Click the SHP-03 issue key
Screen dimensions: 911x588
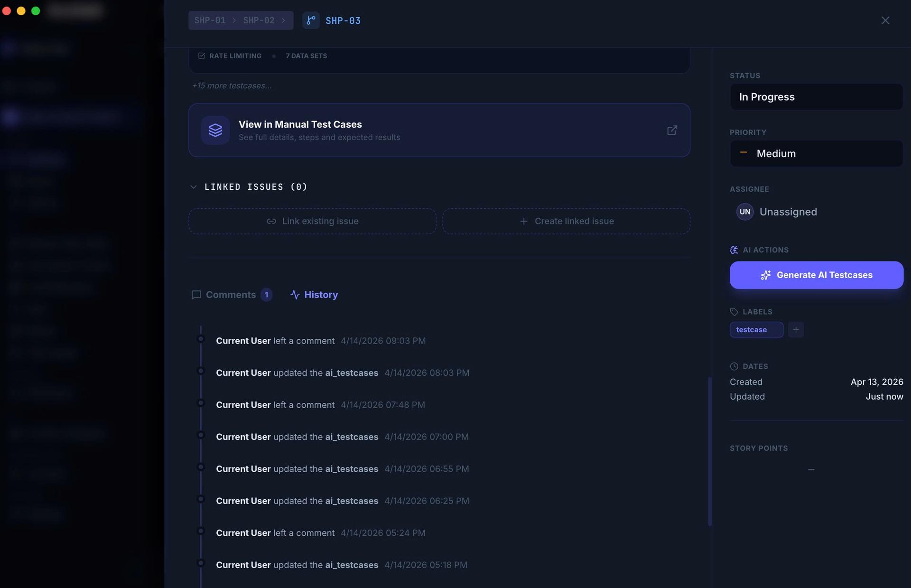click(x=343, y=20)
